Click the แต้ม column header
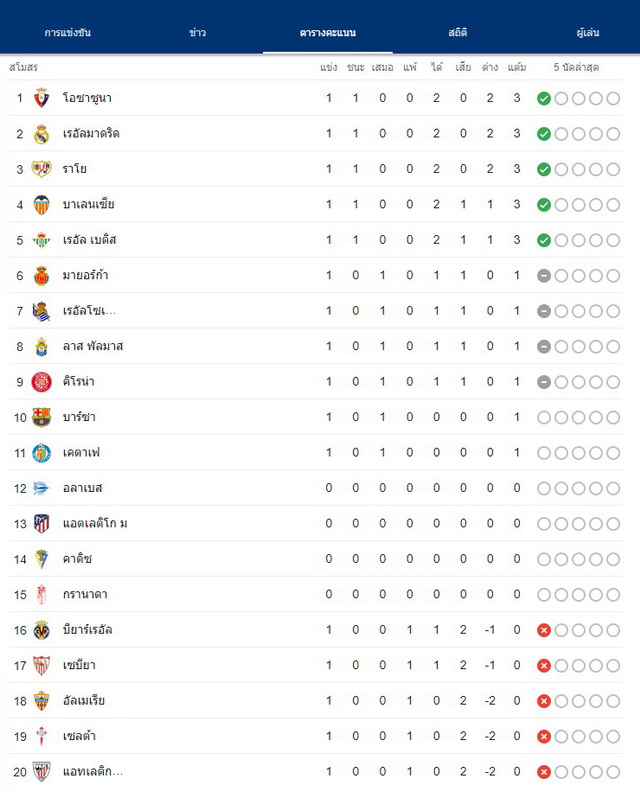The height and width of the screenshot is (792, 640). 517,67
